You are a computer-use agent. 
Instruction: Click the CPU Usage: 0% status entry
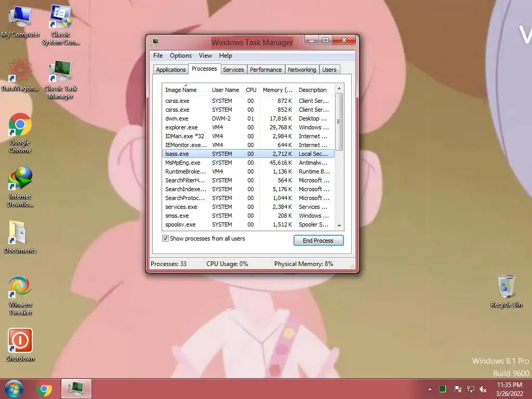(237, 263)
